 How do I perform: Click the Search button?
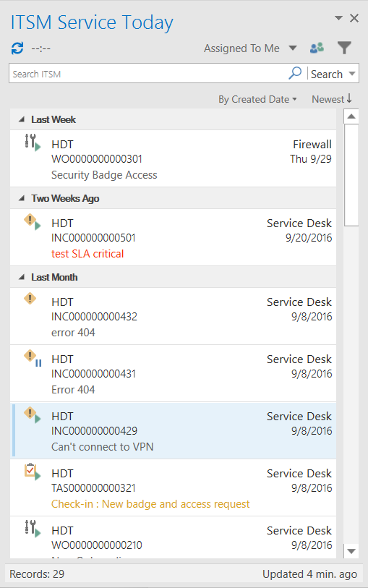tap(327, 74)
